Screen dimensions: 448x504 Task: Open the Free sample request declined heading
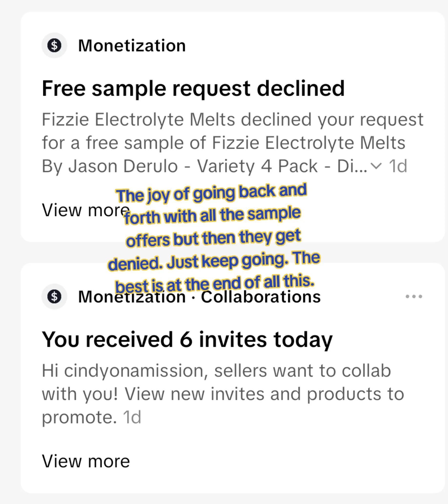(x=193, y=89)
